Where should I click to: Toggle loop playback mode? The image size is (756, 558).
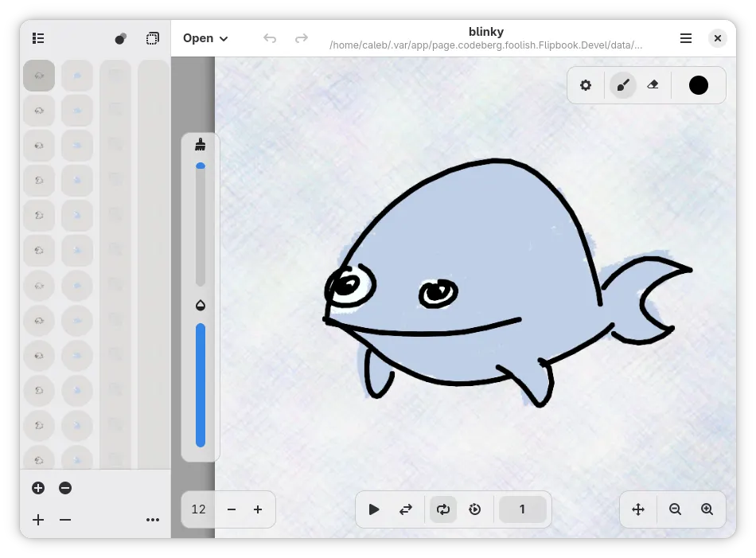point(442,509)
